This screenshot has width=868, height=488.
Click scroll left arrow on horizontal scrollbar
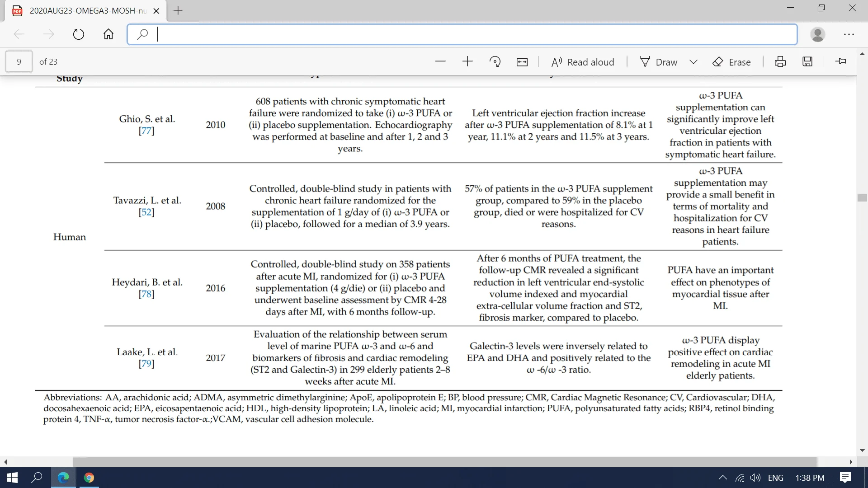tap(5, 462)
